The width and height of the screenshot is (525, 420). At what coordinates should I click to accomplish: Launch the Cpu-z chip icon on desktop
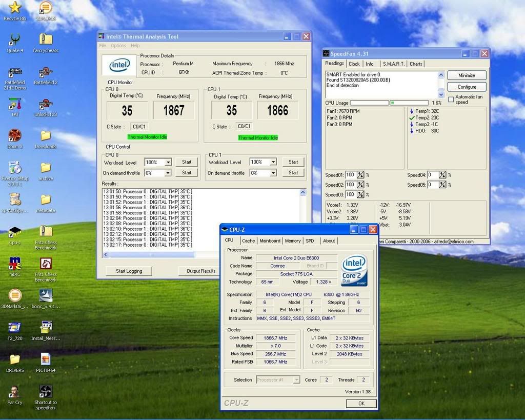[x=15, y=235]
